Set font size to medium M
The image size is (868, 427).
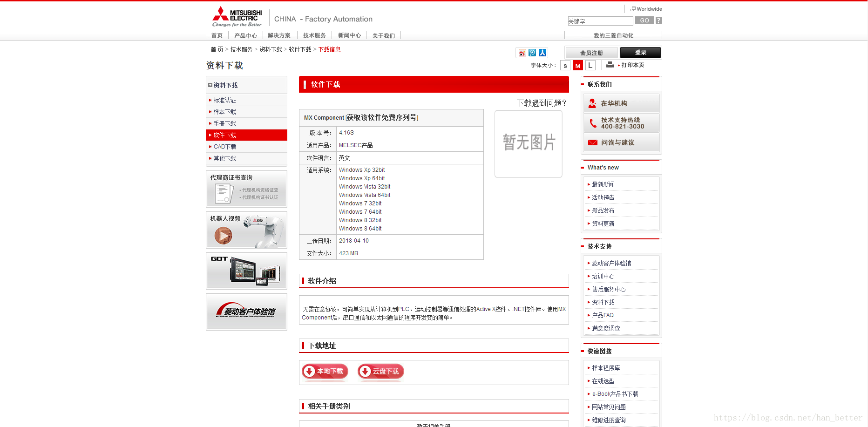point(578,66)
